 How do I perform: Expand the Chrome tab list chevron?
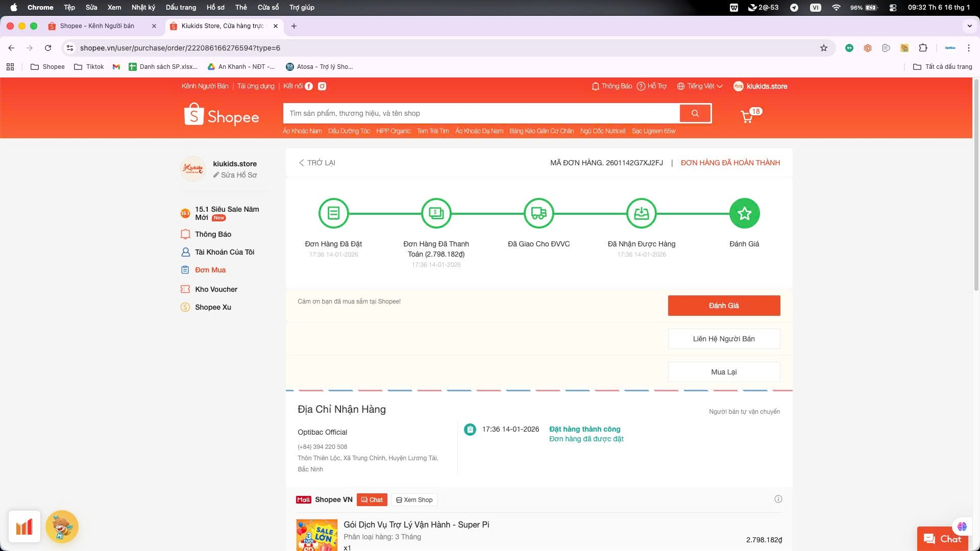tap(969, 26)
